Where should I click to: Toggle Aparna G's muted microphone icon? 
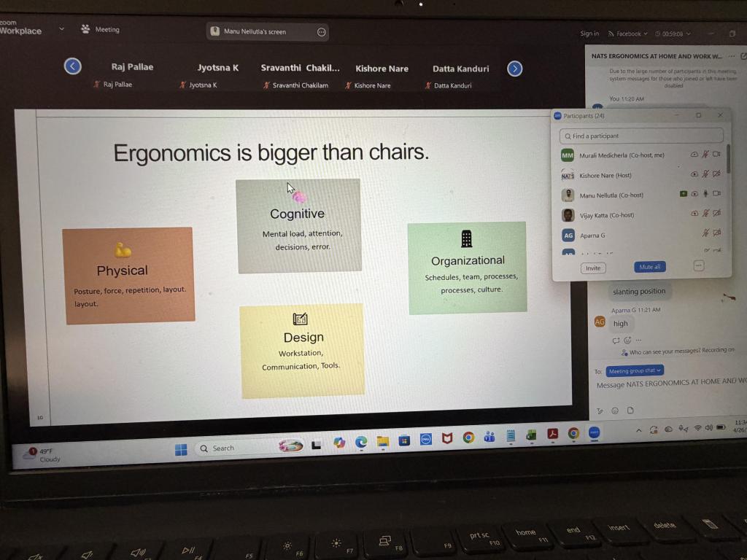[x=705, y=233]
